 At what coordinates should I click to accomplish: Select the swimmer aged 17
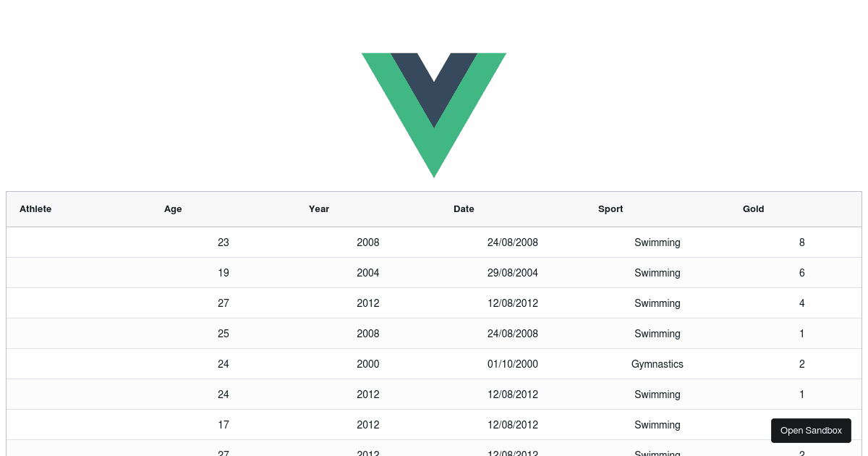[224, 425]
